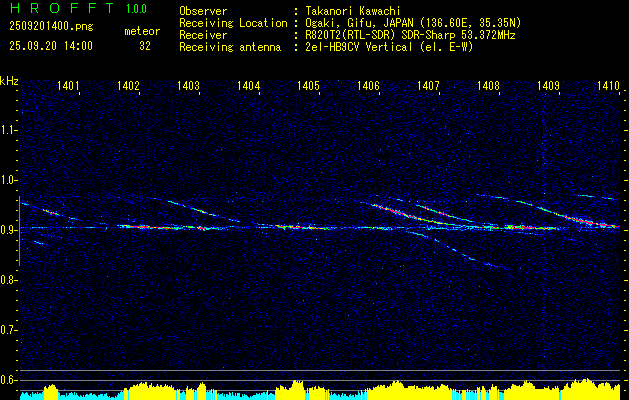629x400 pixels.
Task: Click the meteor label
Action: pos(142,31)
